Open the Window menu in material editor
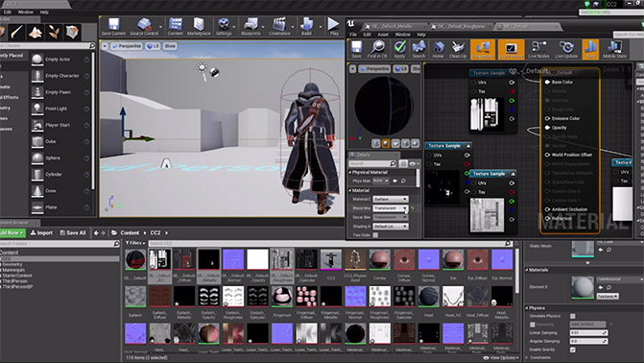The height and width of the screenshot is (363, 644). [402, 35]
